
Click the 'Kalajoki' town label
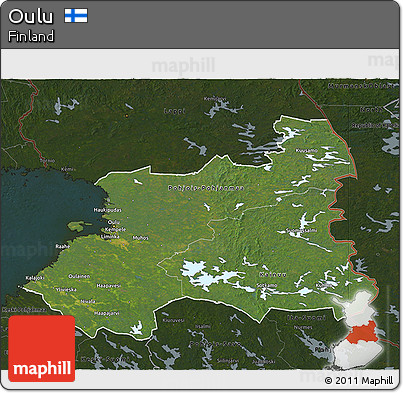[35, 278]
